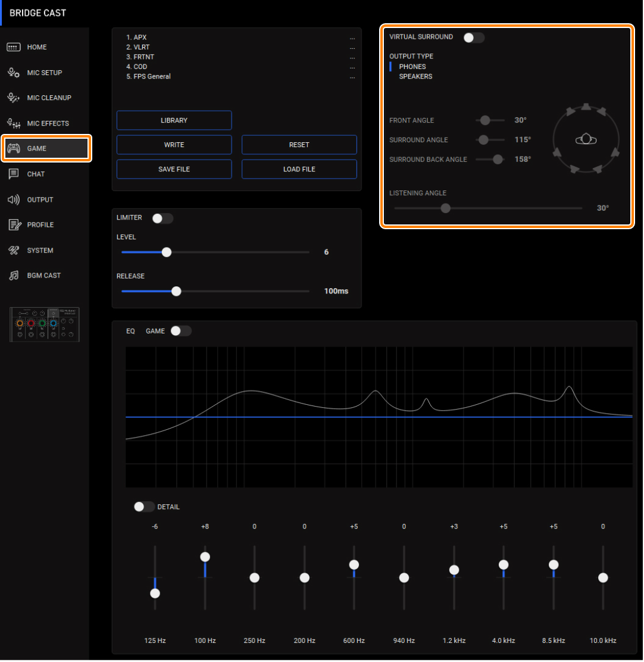
Task: Select preset 1. APX
Action: [x=136, y=38]
